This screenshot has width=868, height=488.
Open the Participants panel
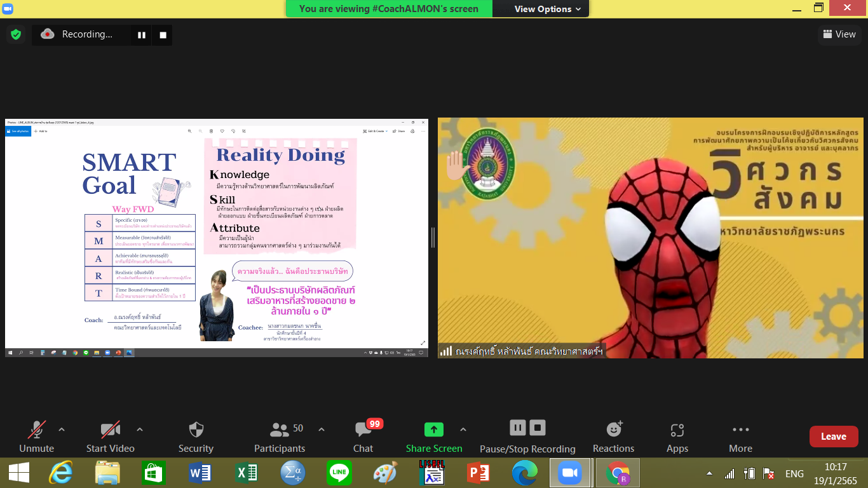point(280,437)
